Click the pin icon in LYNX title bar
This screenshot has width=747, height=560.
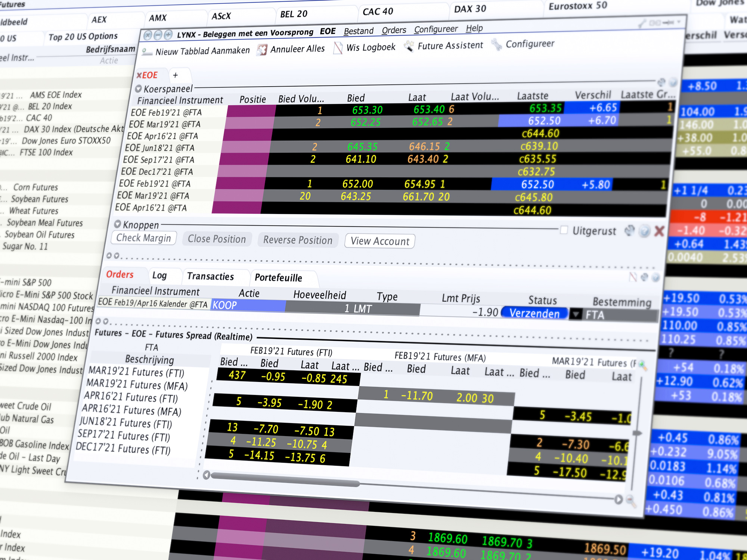coord(668,23)
